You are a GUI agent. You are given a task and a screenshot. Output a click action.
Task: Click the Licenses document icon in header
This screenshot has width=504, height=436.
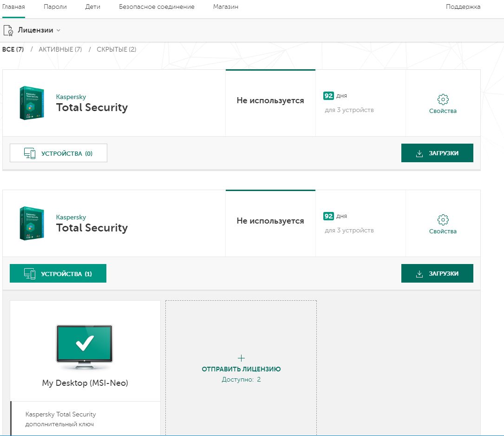click(x=8, y=31)
